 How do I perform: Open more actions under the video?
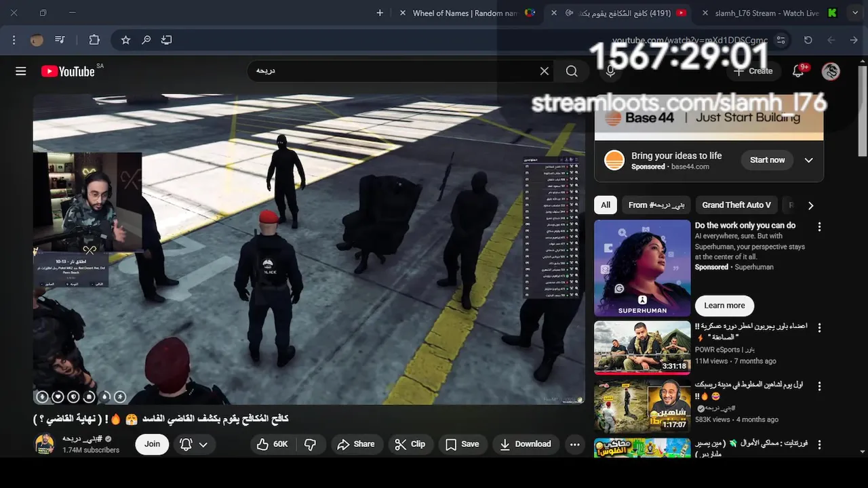point(575,444)
